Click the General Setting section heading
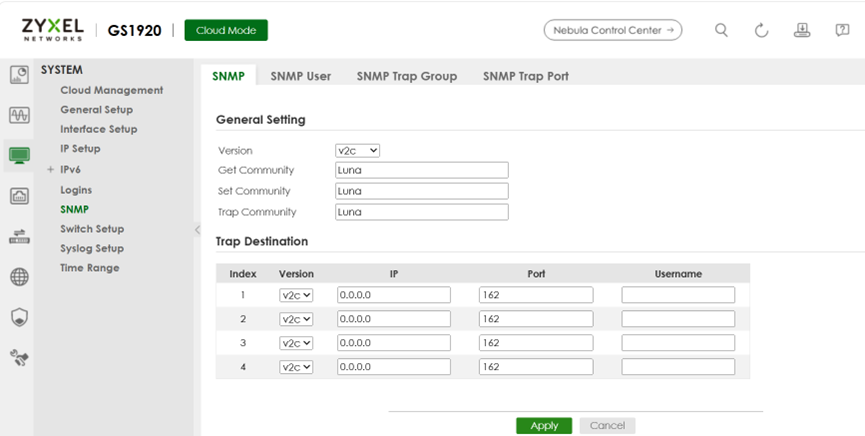Image resolution: width=865 pixels, height=436 pixels. (x=261, y=120)
